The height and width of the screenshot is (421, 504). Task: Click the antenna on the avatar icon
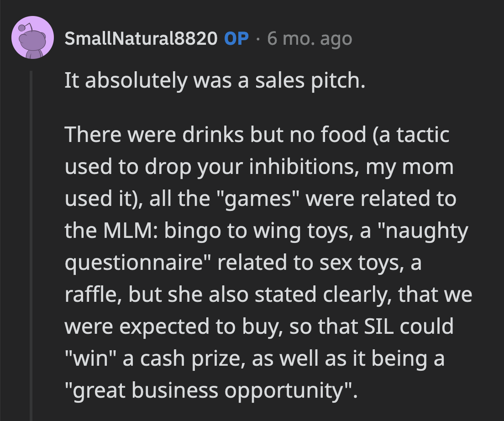point(23,27)
